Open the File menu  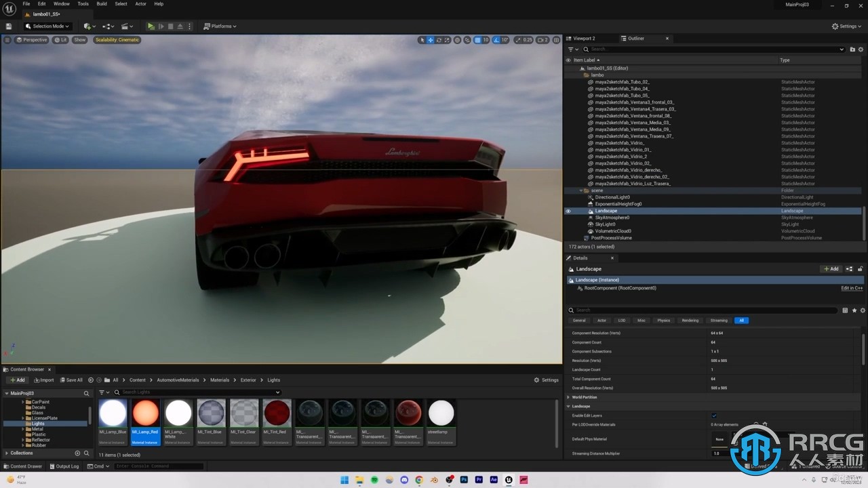pos(26,4)
